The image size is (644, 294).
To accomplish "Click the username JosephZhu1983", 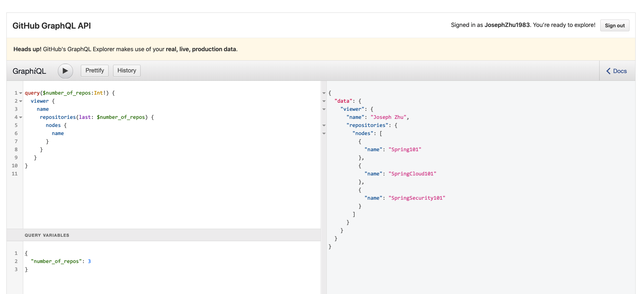I will [x=507, y=25].
